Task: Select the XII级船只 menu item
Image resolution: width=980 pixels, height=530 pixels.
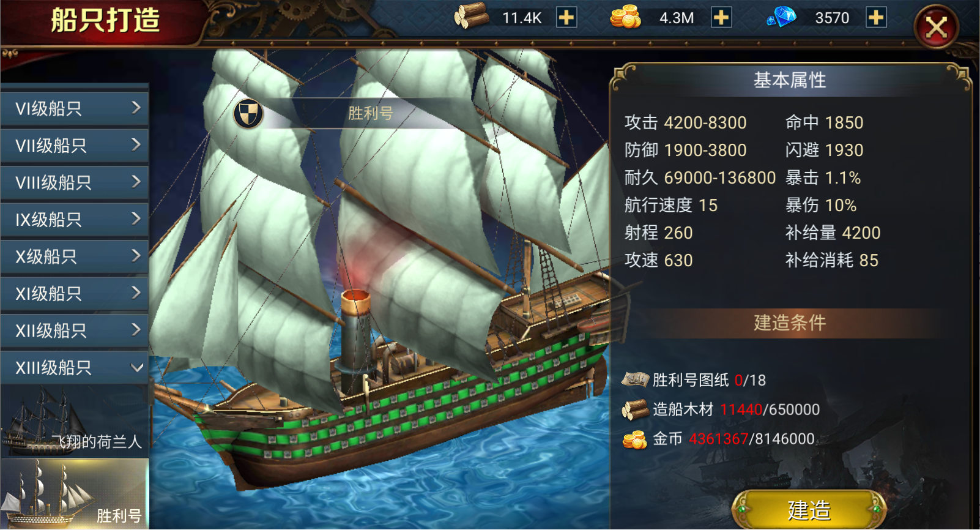Action: 75,330
